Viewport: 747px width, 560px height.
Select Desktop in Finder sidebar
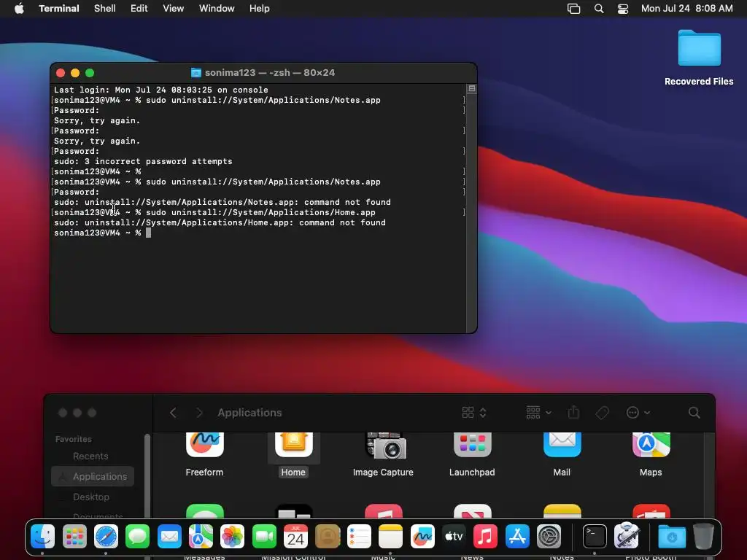tap(93, 497)
